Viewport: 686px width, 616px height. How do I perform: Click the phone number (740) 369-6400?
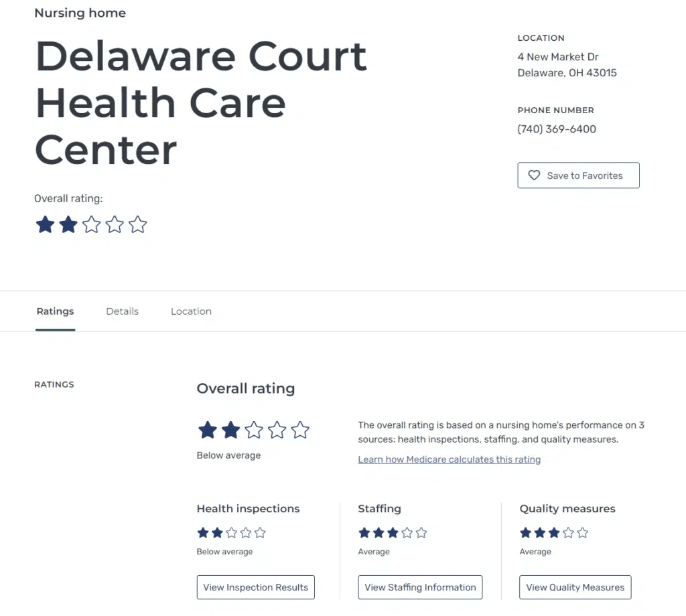click(x=557, y=129)
